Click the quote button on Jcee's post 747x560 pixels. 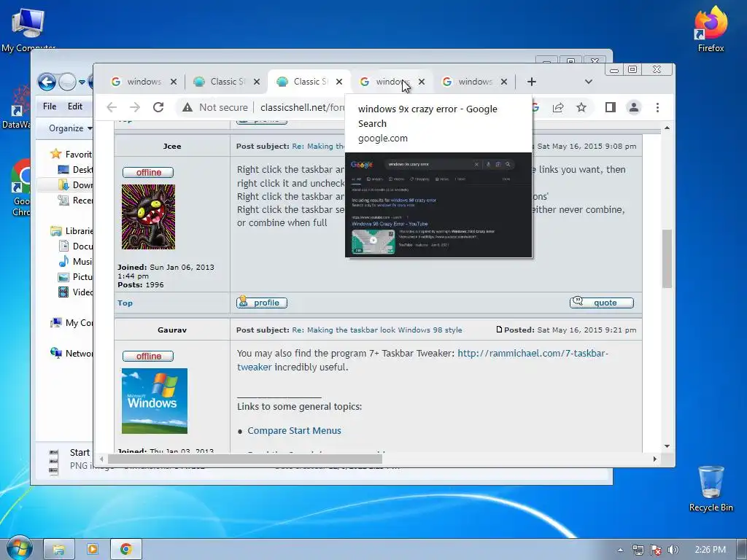(x=602, y=303)
